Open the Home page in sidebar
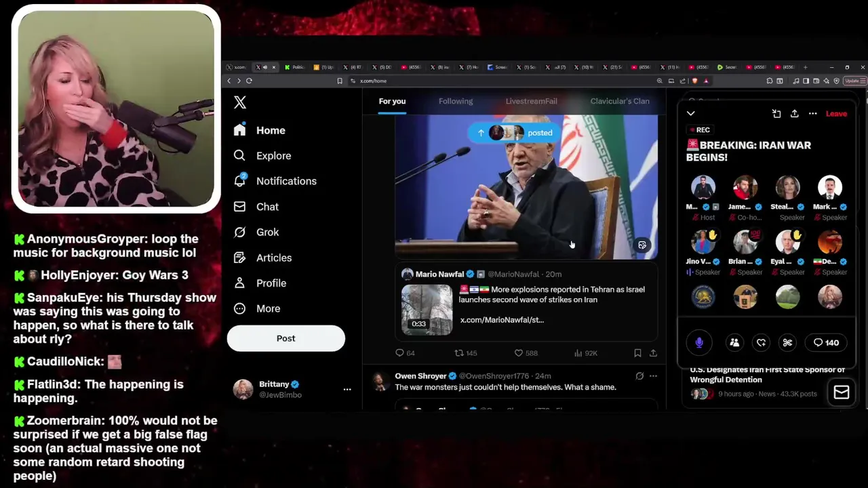The width and height of the screenshot is (868, 488). [x=260, y=130]
